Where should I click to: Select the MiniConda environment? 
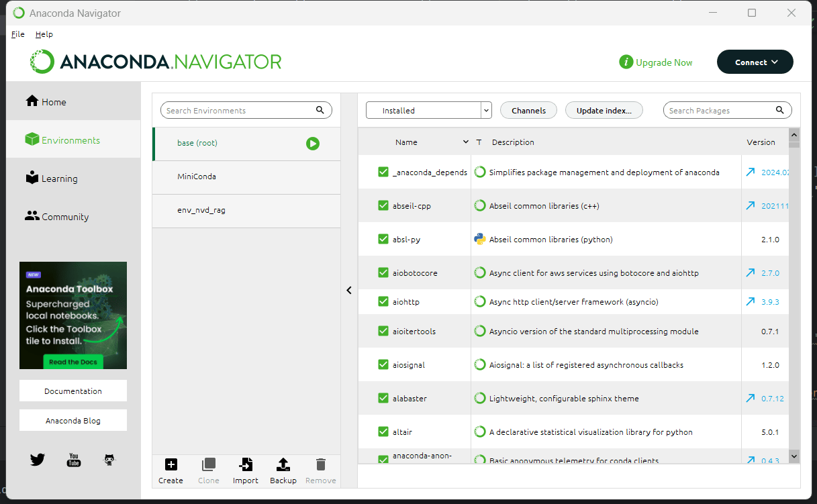247,177
